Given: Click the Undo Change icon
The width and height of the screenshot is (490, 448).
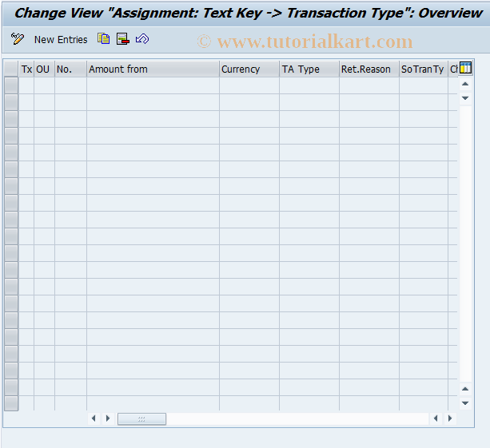Looking at the screenshot, I should click(142, 39).
